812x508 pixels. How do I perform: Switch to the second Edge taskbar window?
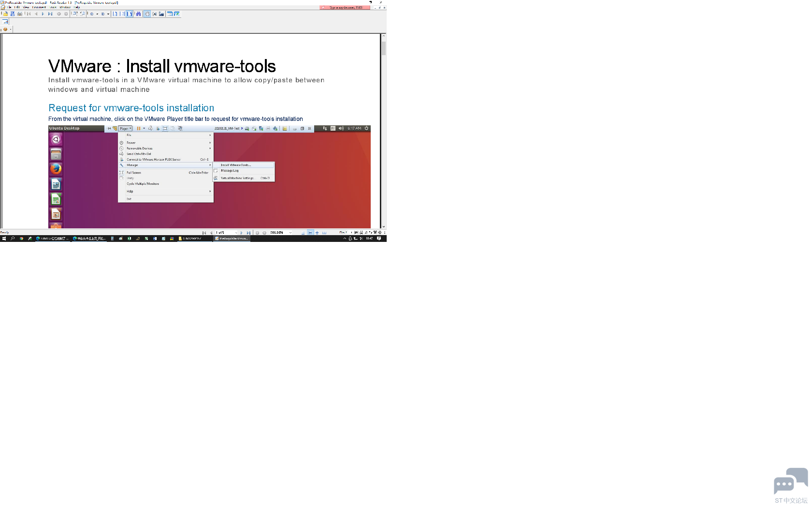coord(89,239)
